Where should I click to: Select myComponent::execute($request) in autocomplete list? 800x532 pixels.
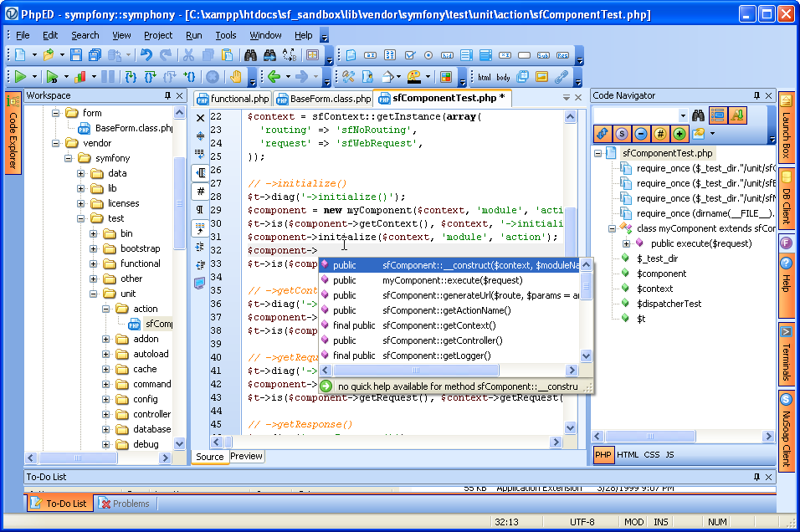[x=452, y=280]
